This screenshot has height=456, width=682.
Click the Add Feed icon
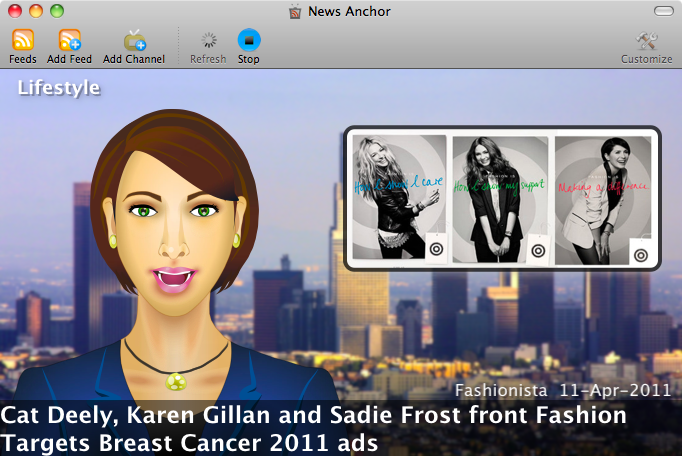pos(70,40)
